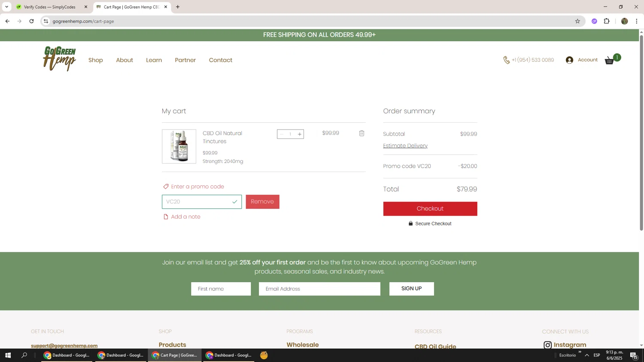
Task: Open a new browser tab
Action: point(178,7)
